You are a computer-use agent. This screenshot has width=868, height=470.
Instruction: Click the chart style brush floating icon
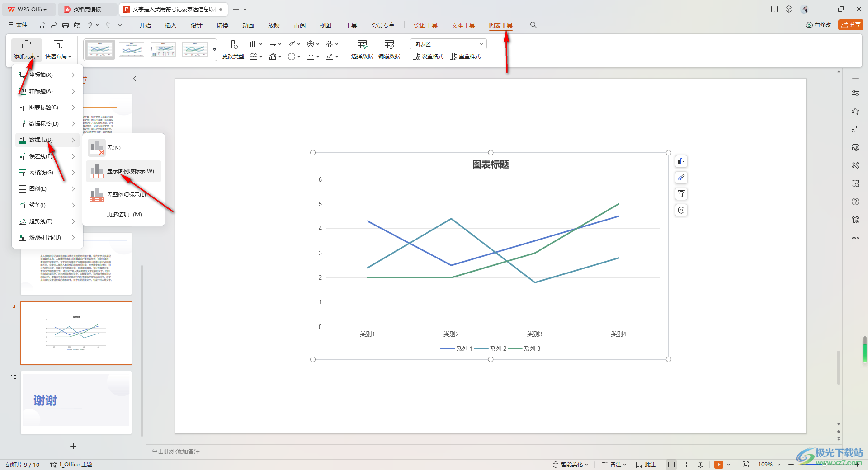[681, 178]
